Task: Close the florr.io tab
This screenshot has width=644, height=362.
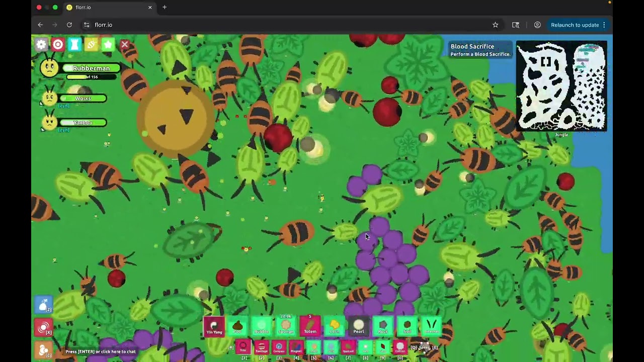Action: 150,8
